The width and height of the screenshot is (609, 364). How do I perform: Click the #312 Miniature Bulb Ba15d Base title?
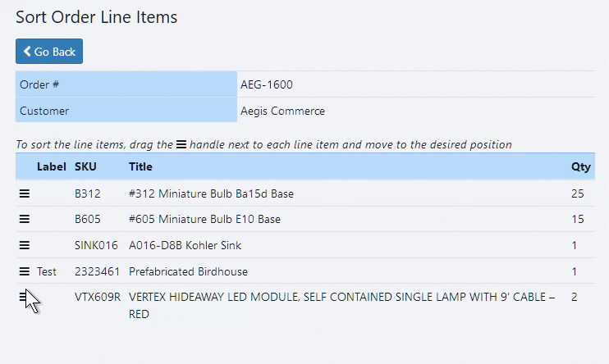pos(211,193)
